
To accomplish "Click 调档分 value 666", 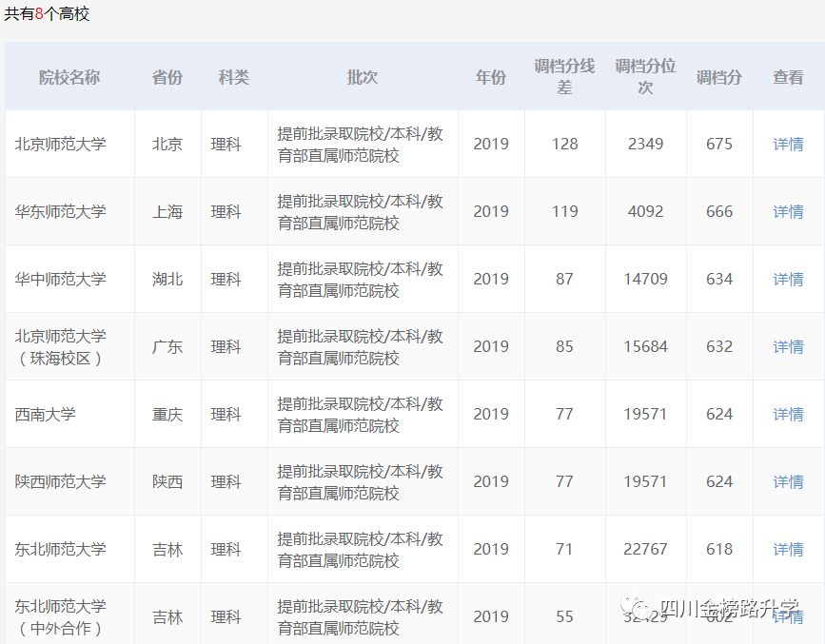I will click(x=718, y=211).
